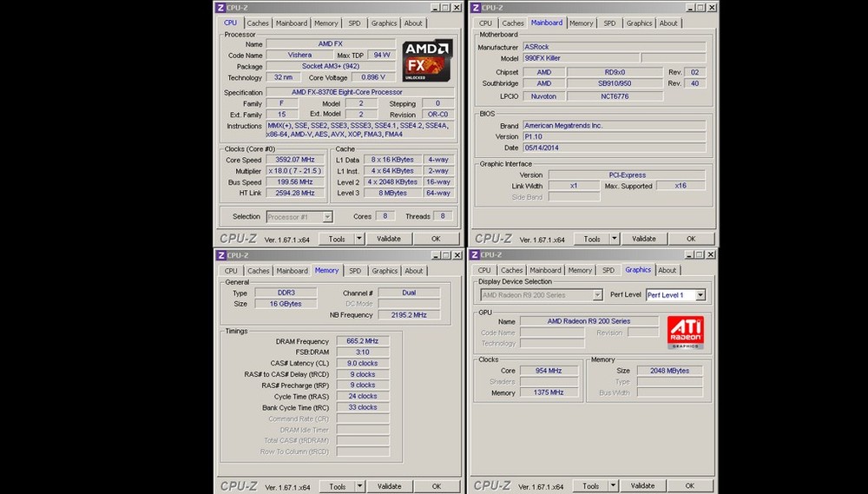Click OK in the CPU window
This screenshot has width=868, height=494.
(437, 239)
